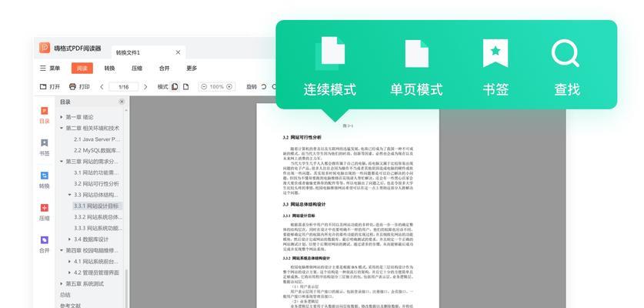
Task: Collapse the 第二章 相关环境和技术 arrow
Action: tap(62, 129)
